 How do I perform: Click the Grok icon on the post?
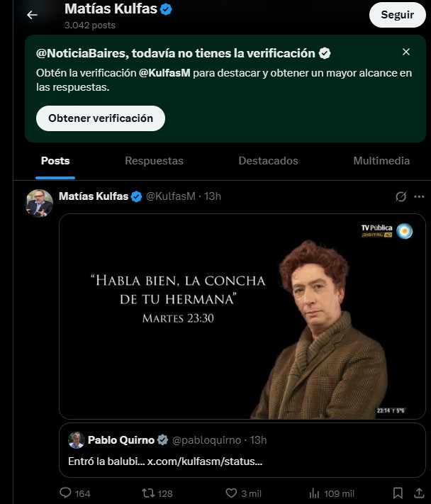pos(401,196)
